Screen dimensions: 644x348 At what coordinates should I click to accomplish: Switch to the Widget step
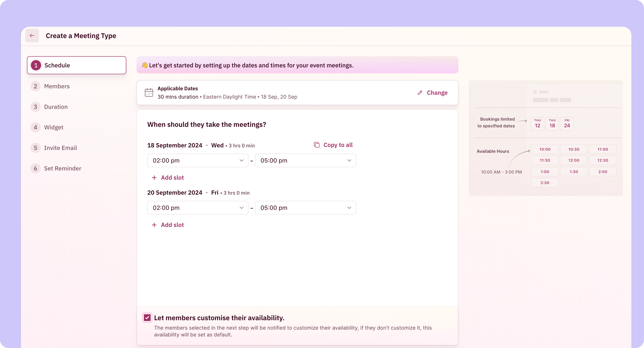pos(54,127)
